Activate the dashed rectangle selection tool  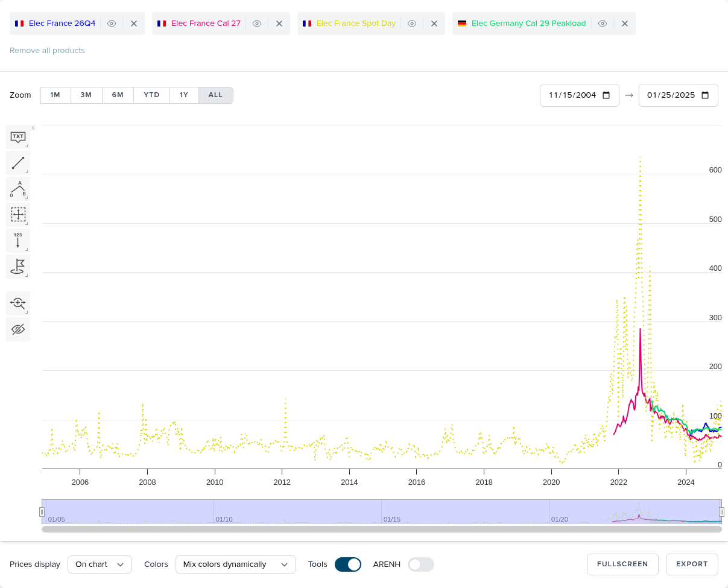tap(18, 215)
